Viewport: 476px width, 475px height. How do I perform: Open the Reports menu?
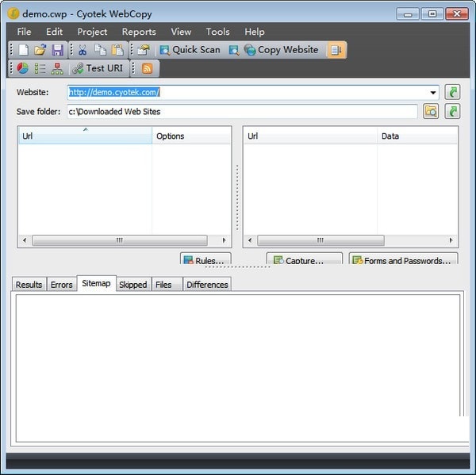point(139,32)
